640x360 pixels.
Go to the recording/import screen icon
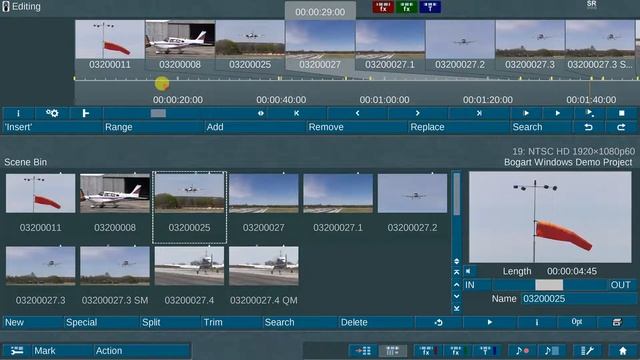362,351
